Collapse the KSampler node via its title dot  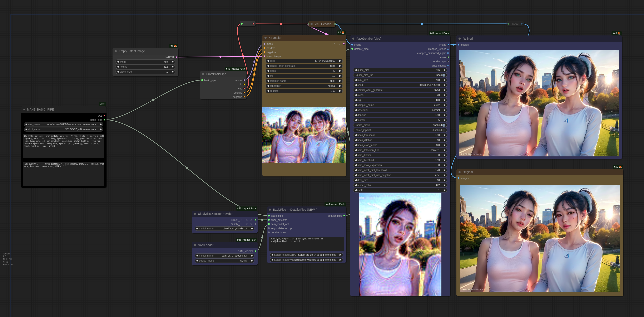(x=265, y=38)
